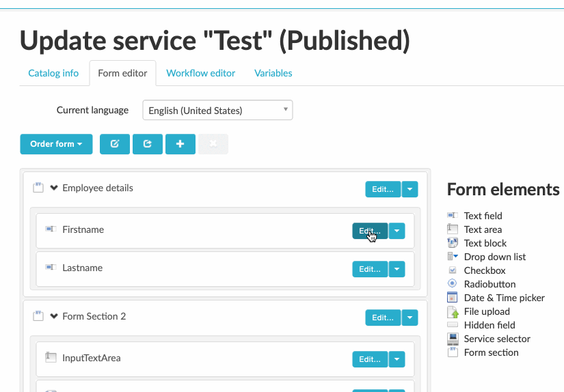Collapse Form Section 2 using its chevron

pos(54,316)
